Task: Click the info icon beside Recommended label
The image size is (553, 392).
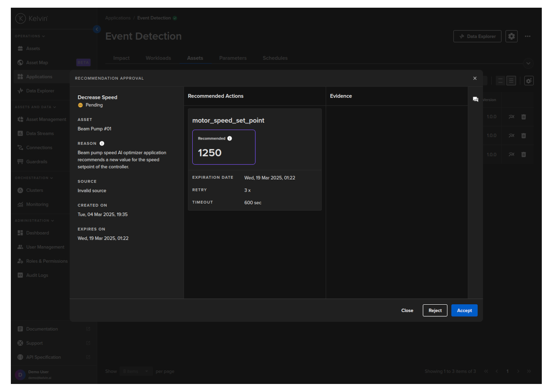Action: pos(230,139)
